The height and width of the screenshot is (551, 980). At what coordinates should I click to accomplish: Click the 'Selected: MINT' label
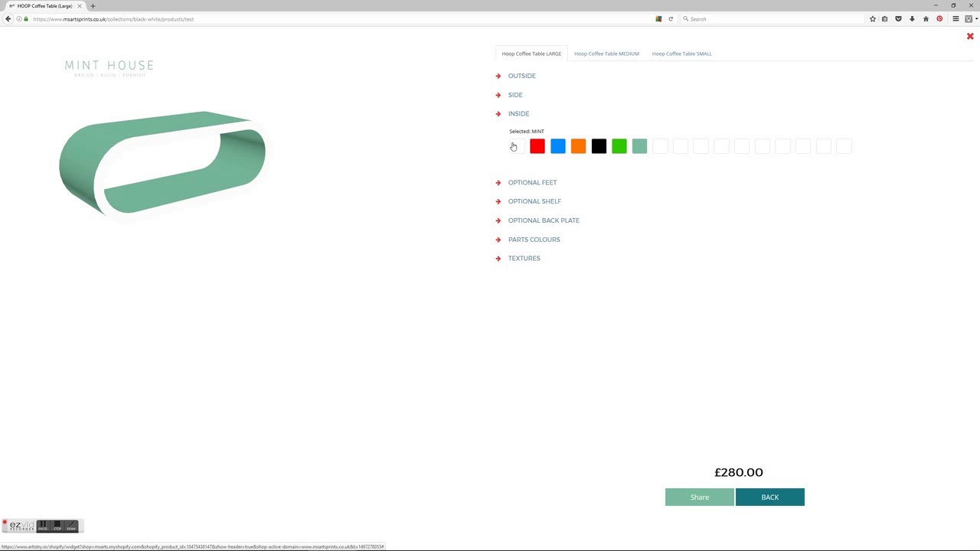tap(527, 132)
